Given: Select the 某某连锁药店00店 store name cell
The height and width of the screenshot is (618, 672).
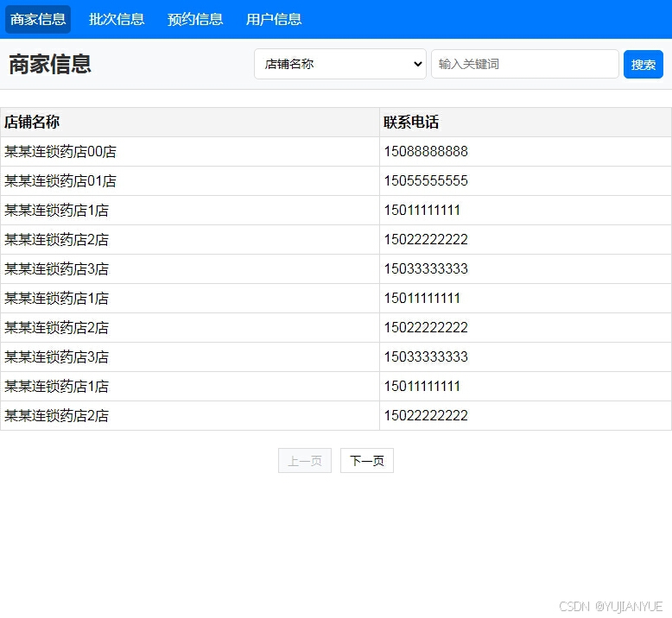Looking at the screenshot, I should [190, 152].
